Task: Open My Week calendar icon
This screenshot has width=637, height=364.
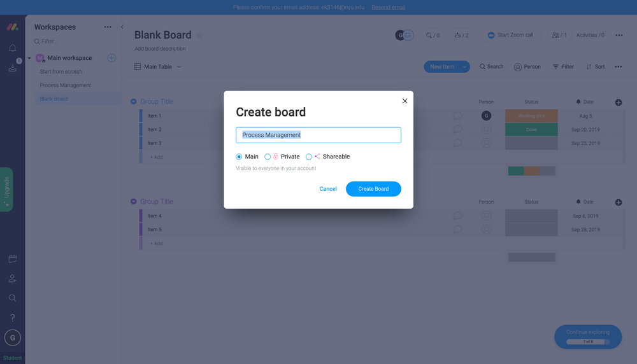Action: point(13,259)
